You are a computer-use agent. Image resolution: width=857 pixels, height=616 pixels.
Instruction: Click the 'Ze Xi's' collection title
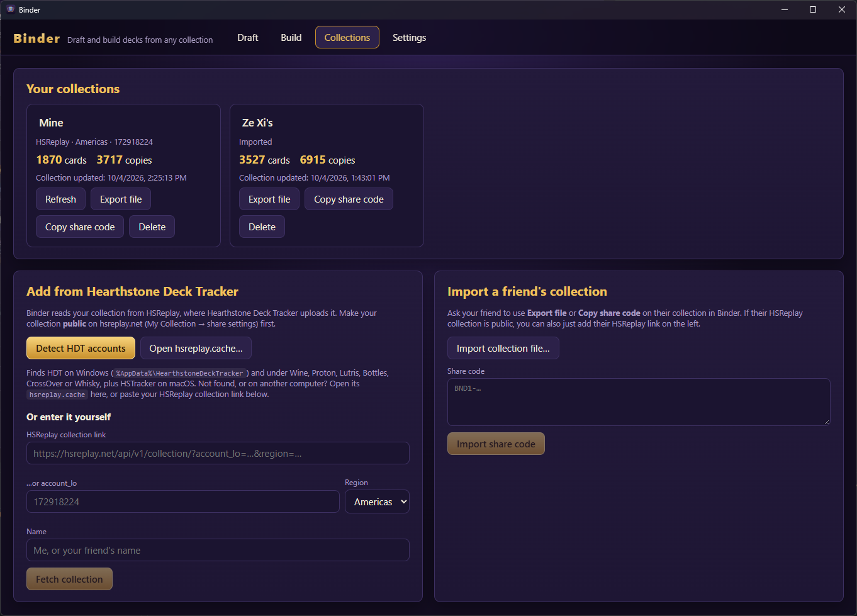257,123
